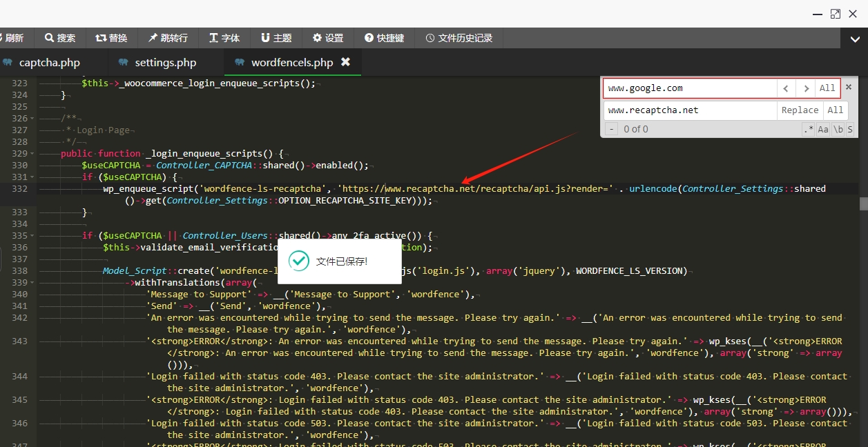Click the 搜索 search toolbar button

click(x=60, y=38)
